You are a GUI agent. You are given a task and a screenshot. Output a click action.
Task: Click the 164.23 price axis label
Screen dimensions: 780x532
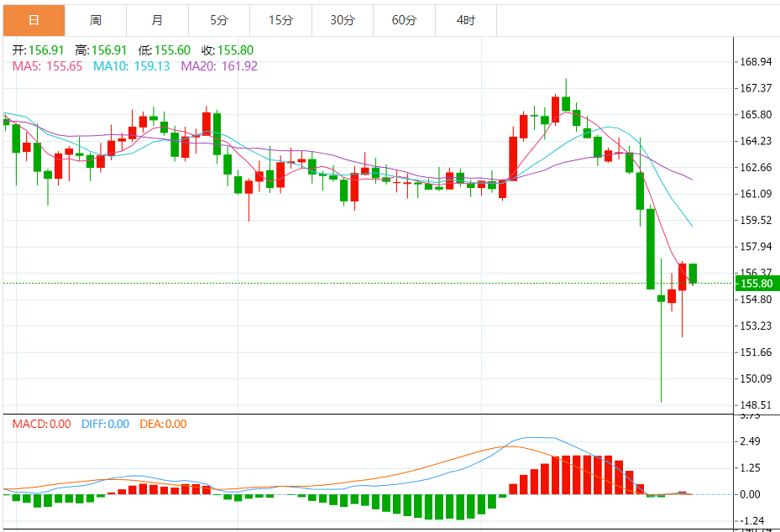[756, 141]
